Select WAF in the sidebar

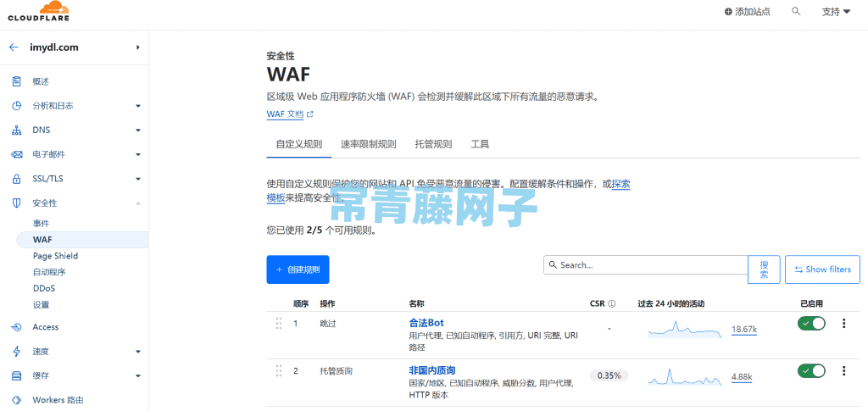pos(82,240)
